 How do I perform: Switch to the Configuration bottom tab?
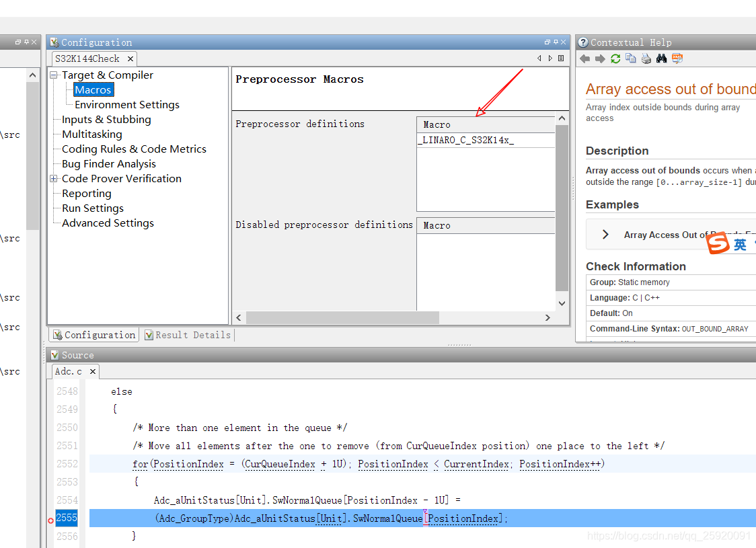coord(94,335)
